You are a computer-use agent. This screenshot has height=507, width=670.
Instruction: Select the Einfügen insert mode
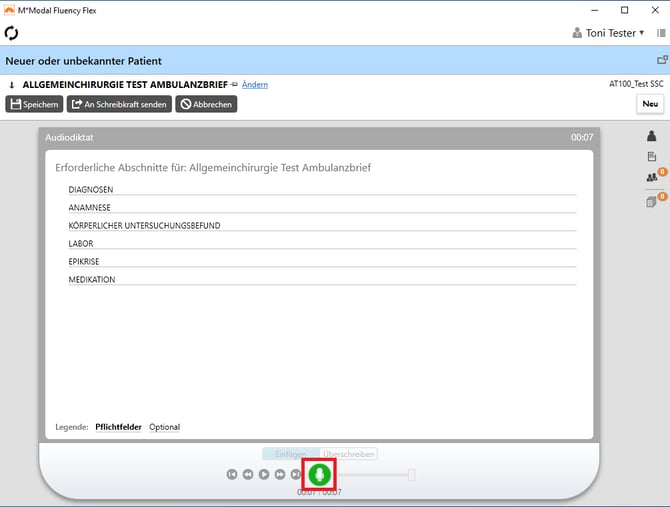(x=290, y=454)
